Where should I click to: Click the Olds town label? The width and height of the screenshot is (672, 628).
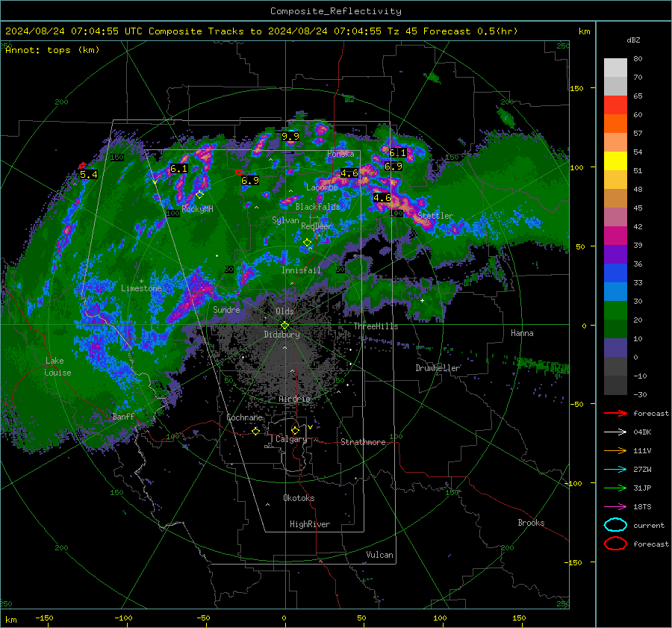(x=284, y=311)
